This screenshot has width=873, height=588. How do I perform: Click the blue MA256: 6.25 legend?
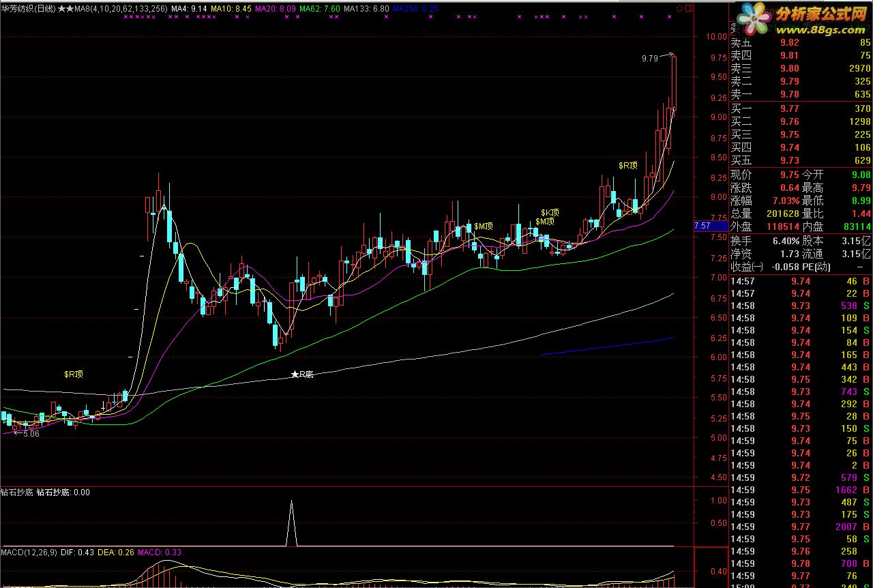click(x=416, y=9)
